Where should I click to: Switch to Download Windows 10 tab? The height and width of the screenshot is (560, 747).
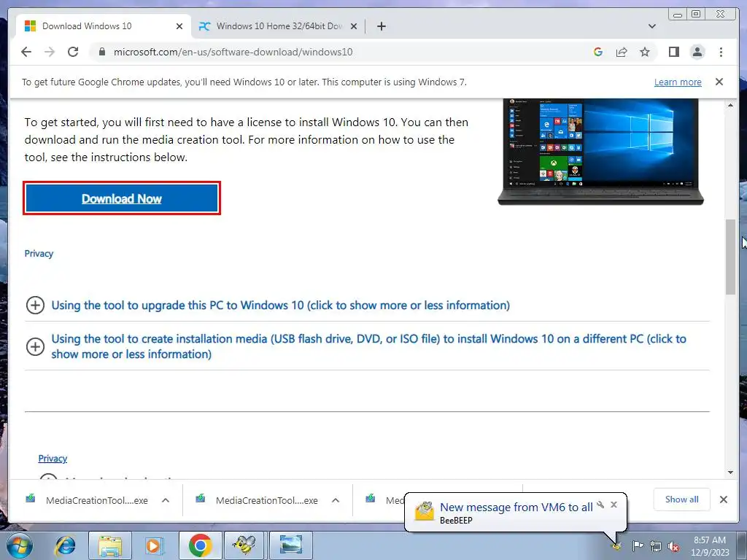(x=104, y=26)
